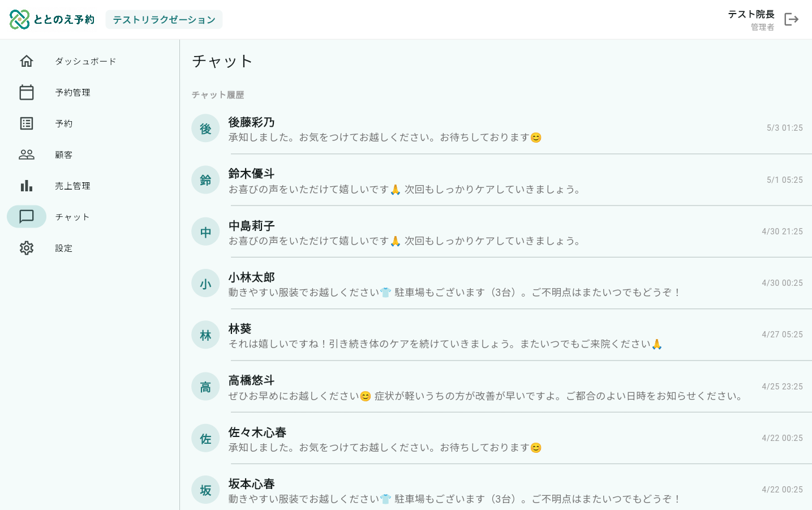Open the 顧客 sidebar label
The image size is (812, 510).
[63, 155]
